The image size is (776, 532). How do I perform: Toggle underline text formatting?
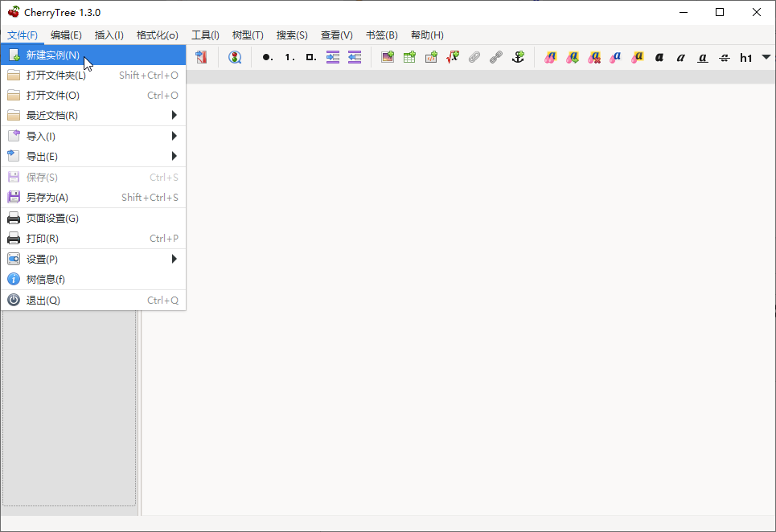[x=702, y=58]
